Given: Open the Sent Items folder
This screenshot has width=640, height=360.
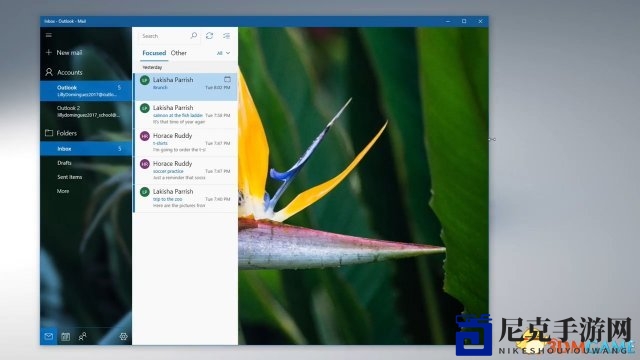Looking at the screenshot, I should click(x=69, y=177).
